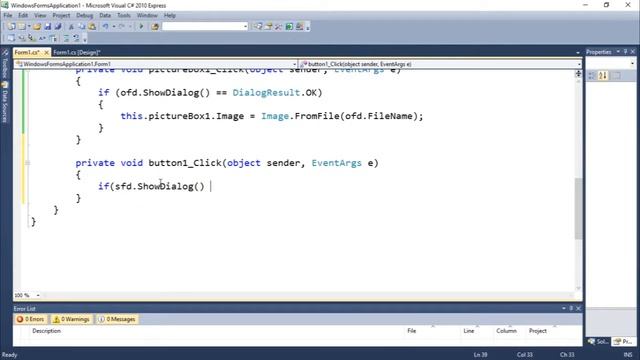The height and width of the screenshot is (360, 640).
Task: Click the Save All icon
Action: (58, 27)
